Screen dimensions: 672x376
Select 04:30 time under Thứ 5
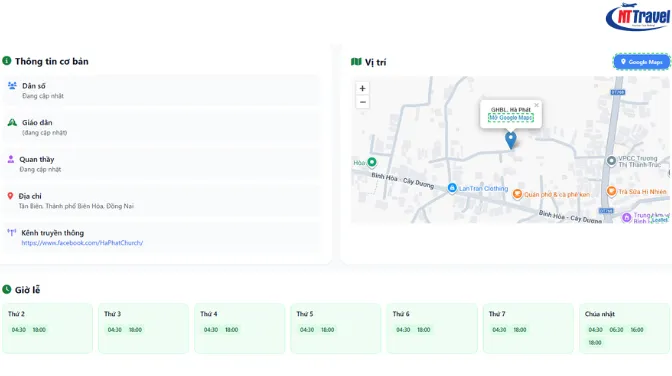tap(307, 330)
